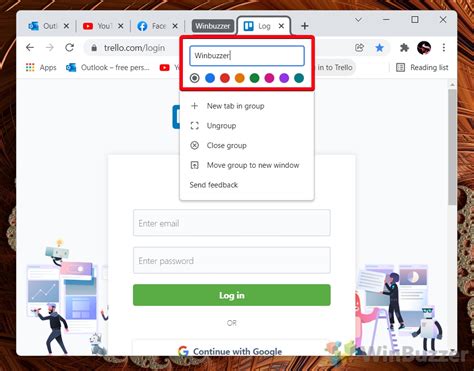Close the Facebook tab
Screen dimensions: 474x371
(175, 26)
